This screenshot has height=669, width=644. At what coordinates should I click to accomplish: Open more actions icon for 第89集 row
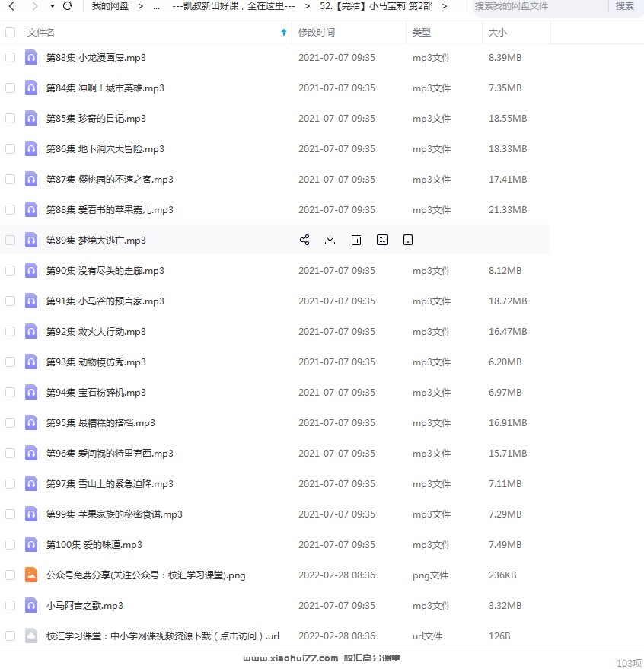(x=408, y=240)
